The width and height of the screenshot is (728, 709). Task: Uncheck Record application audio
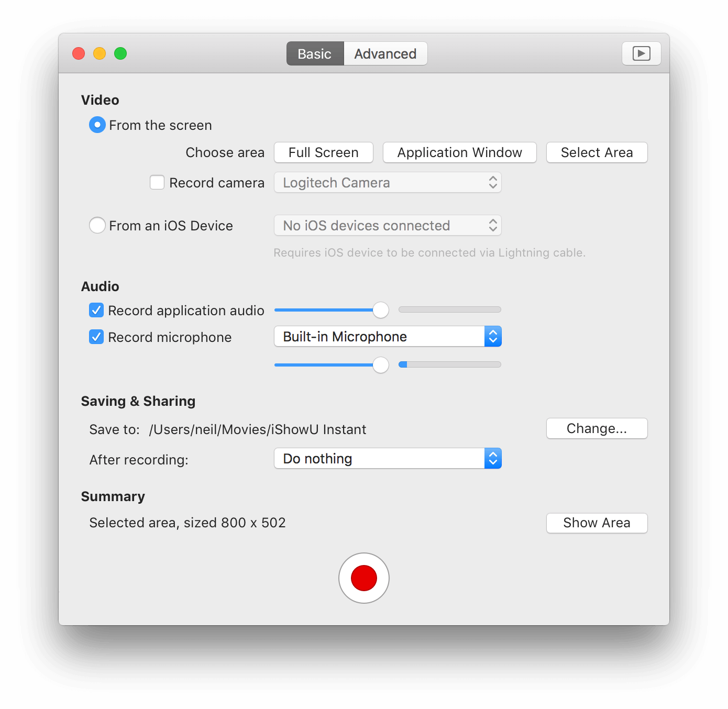96,311
